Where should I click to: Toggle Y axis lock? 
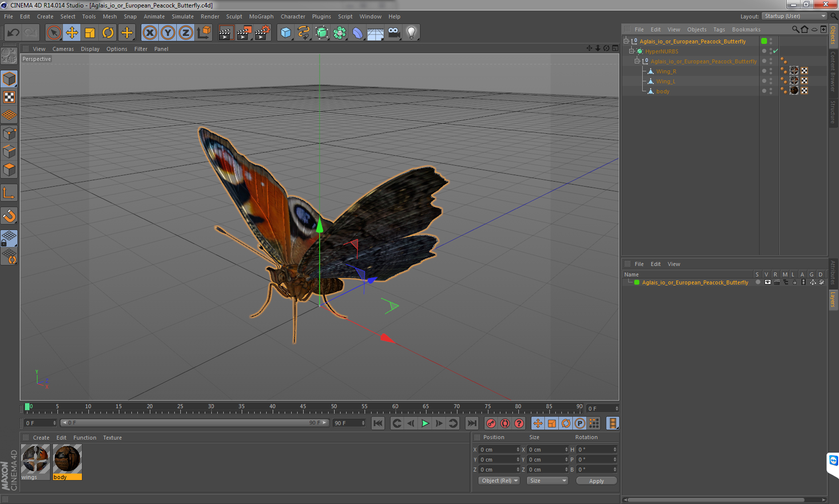168,33
